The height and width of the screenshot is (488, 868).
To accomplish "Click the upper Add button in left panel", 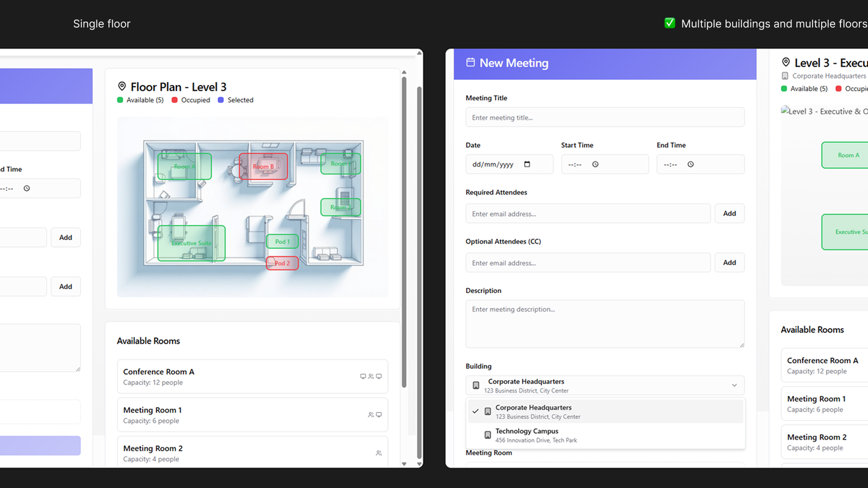I will tap(66, 237).
